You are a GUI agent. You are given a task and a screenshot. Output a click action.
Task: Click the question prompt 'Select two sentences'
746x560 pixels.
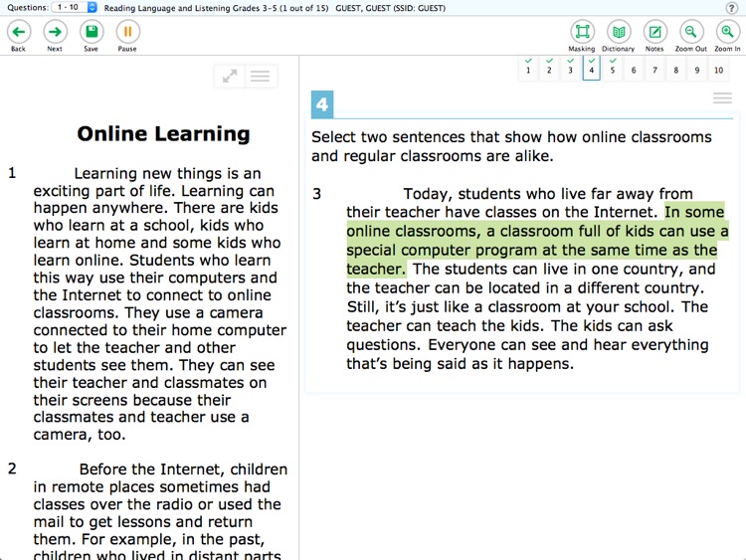pos(511,146)
